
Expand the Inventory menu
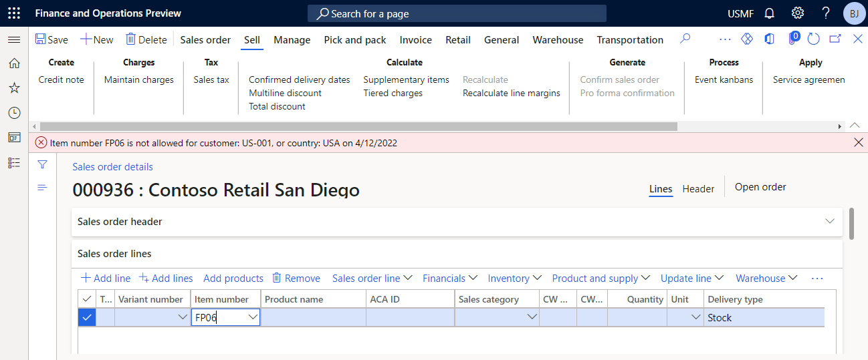click(x=514, y=279)
